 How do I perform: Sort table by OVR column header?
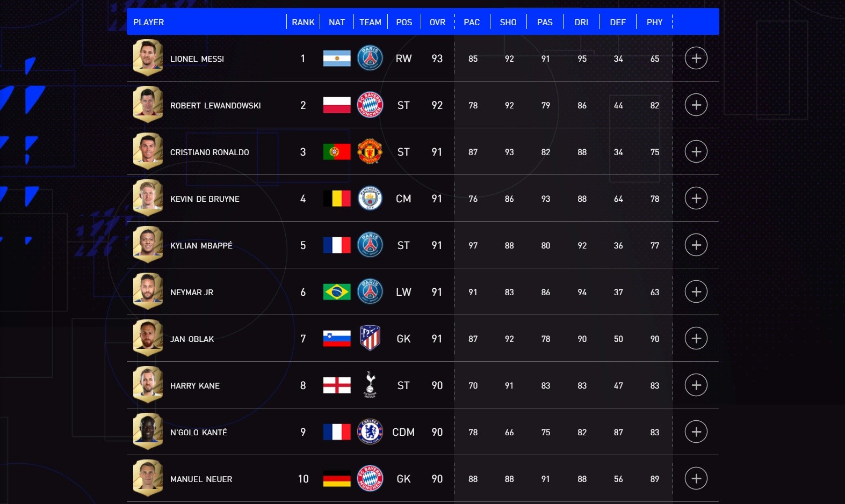(x=437, y=22)
